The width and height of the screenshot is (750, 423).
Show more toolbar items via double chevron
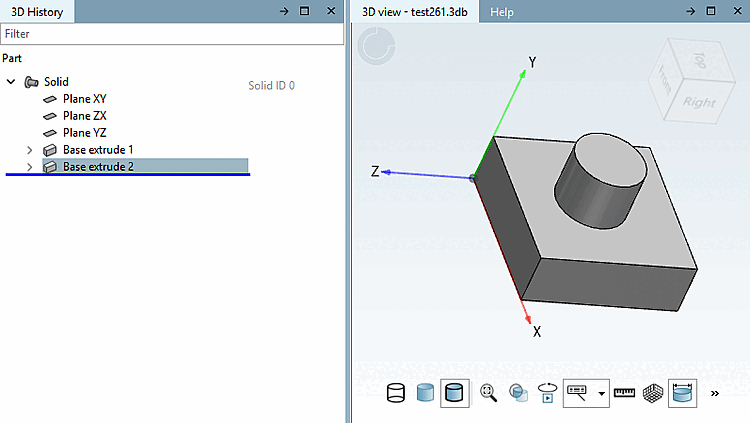click(715, 393)
